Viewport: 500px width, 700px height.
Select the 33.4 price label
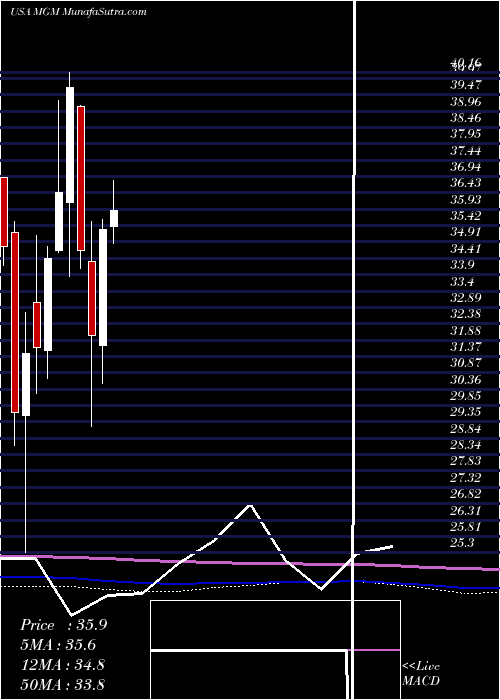pos(462,282)
